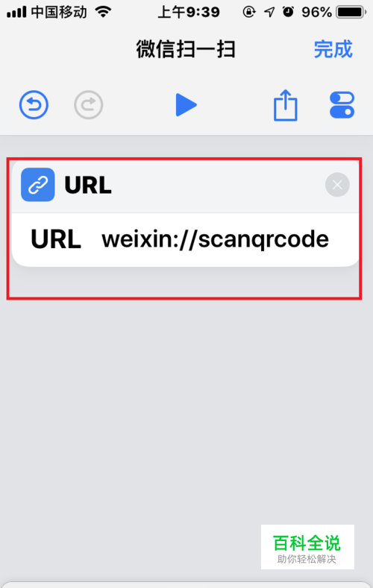Tap the battery indicator in status bar
The width and height of the screenshot is (373, 588).
pos(351,13)
